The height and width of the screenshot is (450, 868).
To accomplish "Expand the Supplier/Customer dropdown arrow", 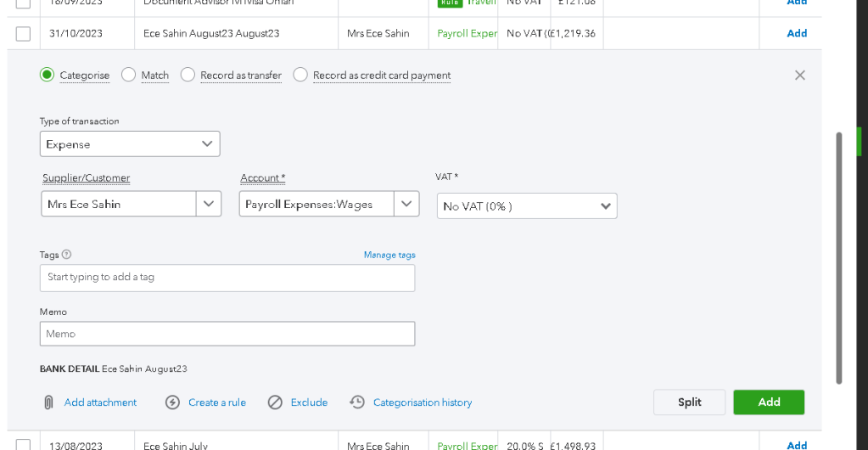I will tap(209, 204).
